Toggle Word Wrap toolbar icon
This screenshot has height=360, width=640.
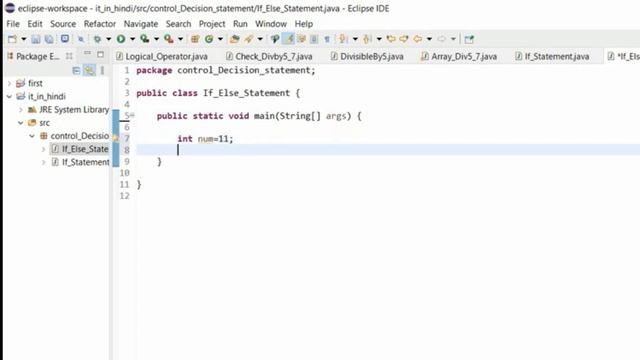(302, 39)
